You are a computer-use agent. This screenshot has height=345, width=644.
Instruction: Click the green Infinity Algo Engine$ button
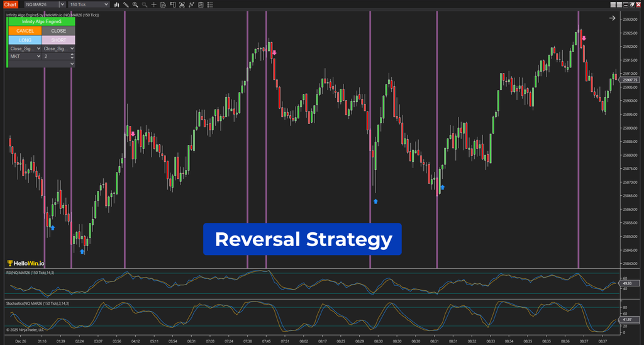pos(42,21)
